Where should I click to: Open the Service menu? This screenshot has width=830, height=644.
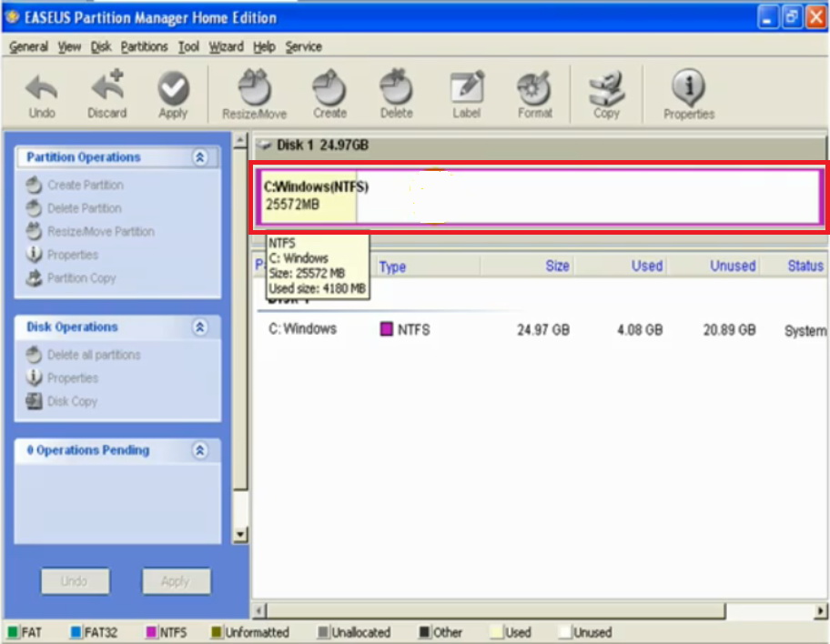click(x=303, y=46)
